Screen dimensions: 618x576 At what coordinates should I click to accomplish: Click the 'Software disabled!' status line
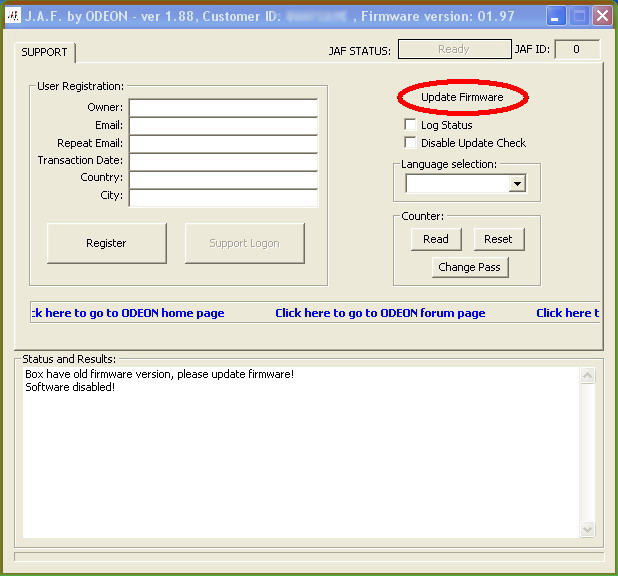70,387
